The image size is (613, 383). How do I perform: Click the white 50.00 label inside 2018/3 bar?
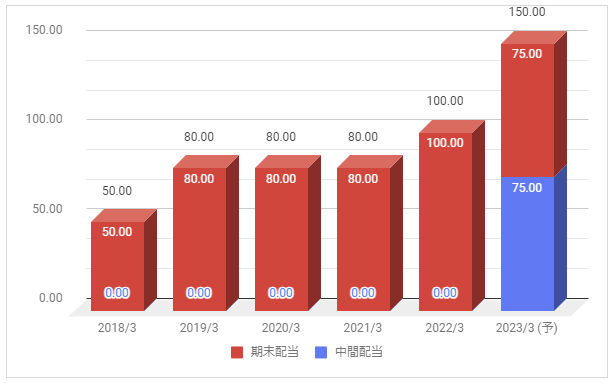pyautogui.click(x=117, y=231)
